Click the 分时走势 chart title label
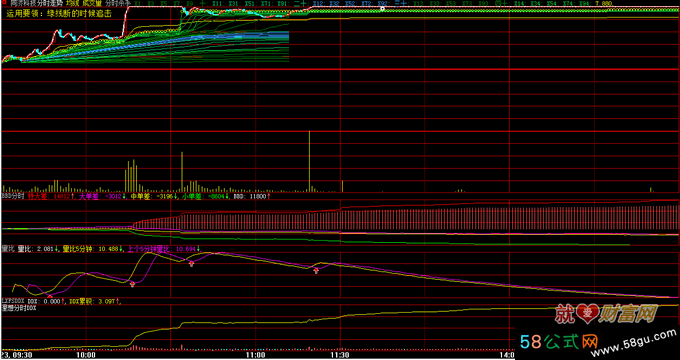680x360 pixels. coord(51,3)
